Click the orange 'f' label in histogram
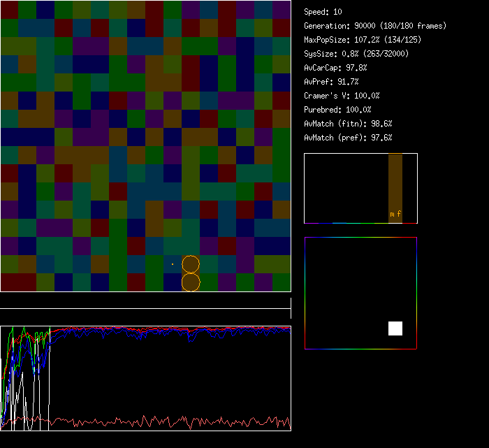Viewport: 489px width, 448px height. [x=399, y=214]
